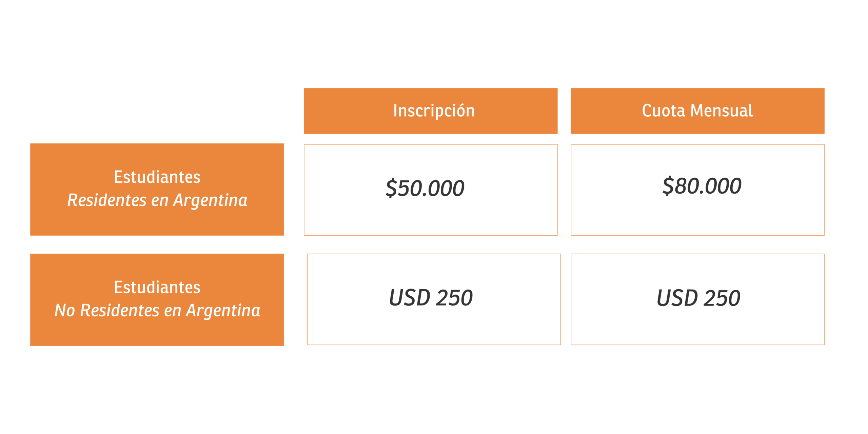Click "Estudiantes" above "No Residentes en Argentina"
This screenshot has height=434, width=868.
pyautogui.click(x=157, y=287)
